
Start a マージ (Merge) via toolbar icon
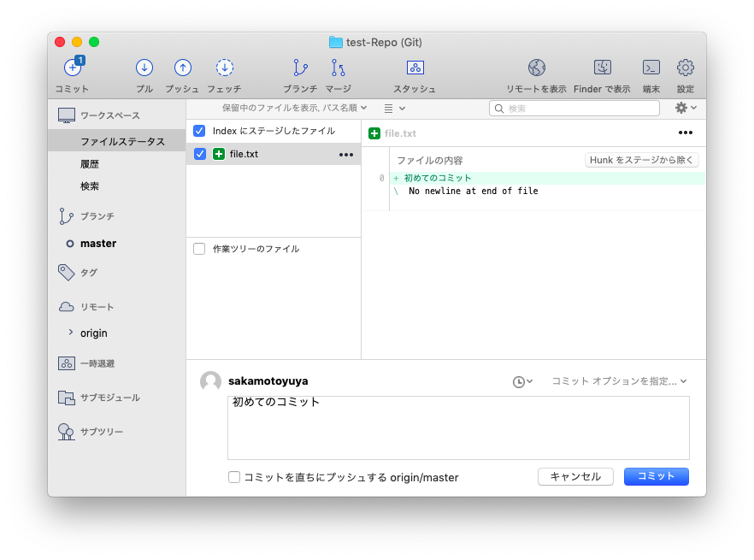[x=337, y=68]
